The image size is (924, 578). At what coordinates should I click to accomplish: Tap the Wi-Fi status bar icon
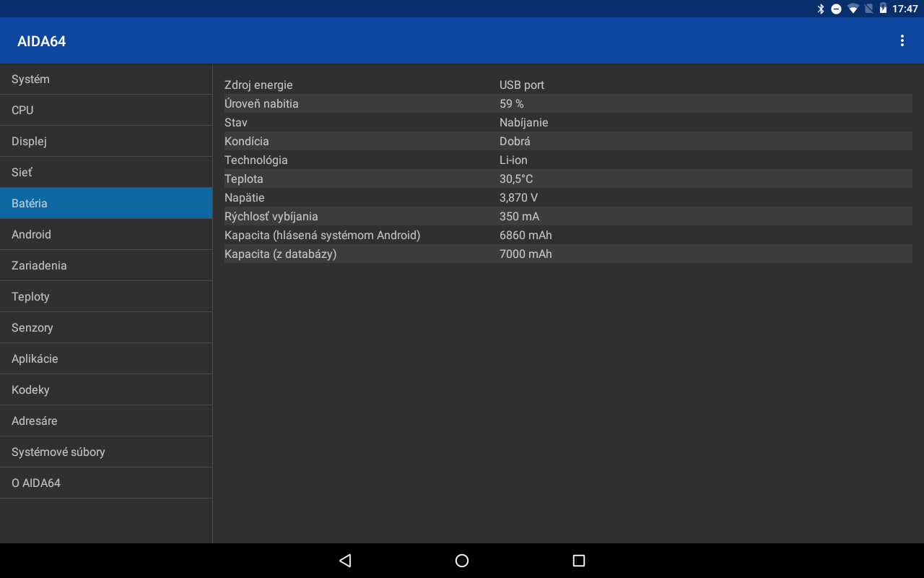(x=853, y=9)
